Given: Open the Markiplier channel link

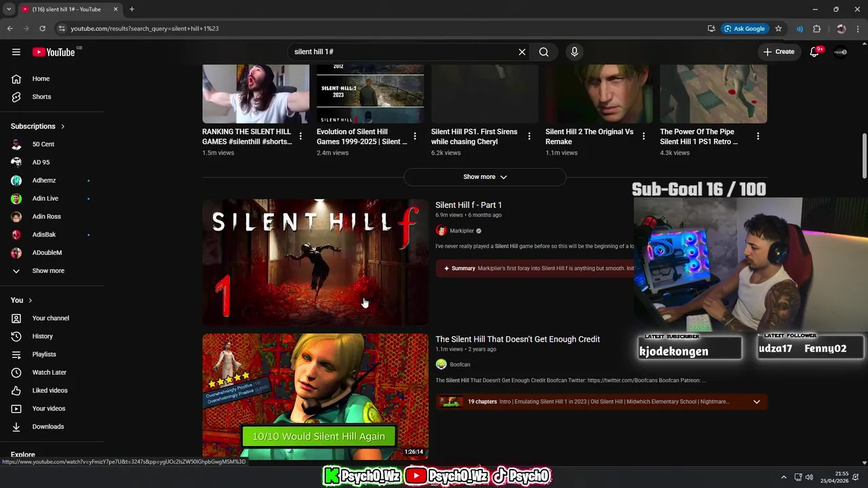Looking at the screenshot, I should (462, 230).
